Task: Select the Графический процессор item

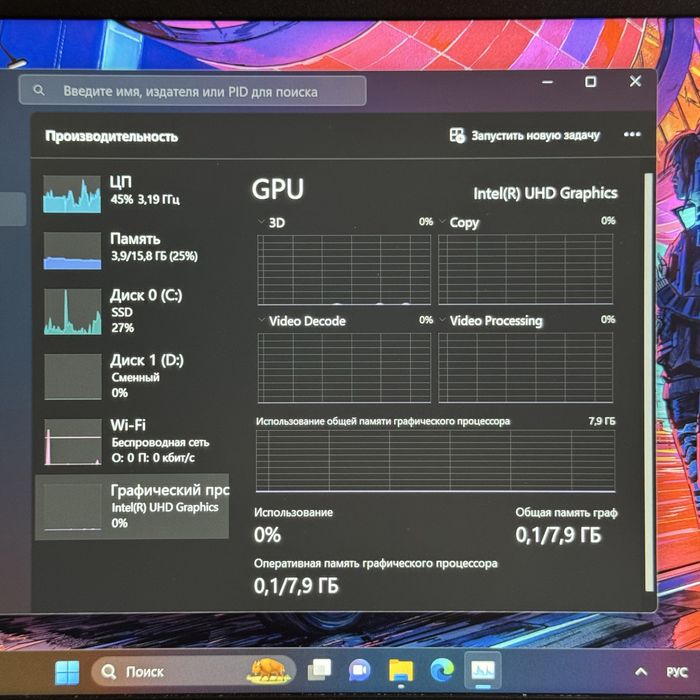Action: (132, 506)
